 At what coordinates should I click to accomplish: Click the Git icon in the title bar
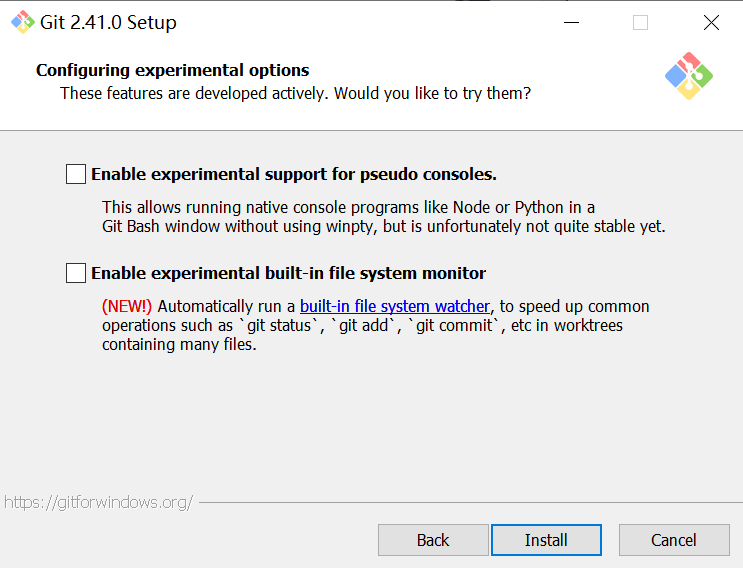(x=23, y=22)
